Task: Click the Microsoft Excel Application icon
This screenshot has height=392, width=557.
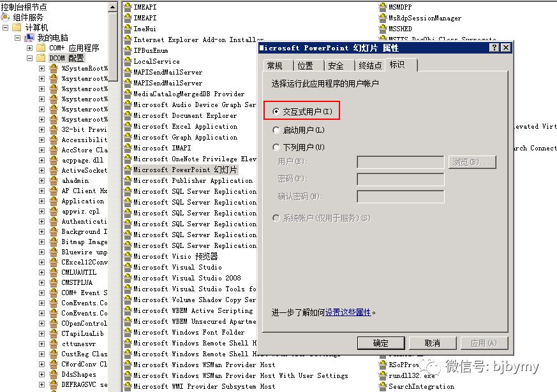Action: tap(127, 126)
